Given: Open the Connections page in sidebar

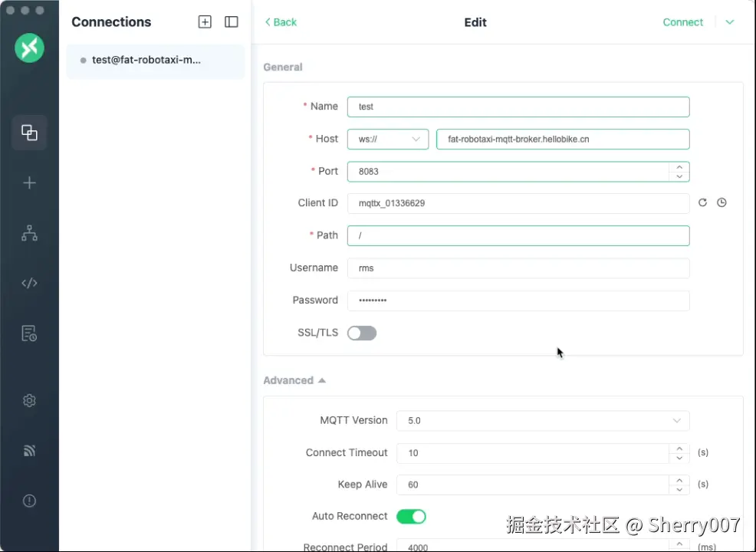Looking at the screenshot, I should tap(29, 133).
